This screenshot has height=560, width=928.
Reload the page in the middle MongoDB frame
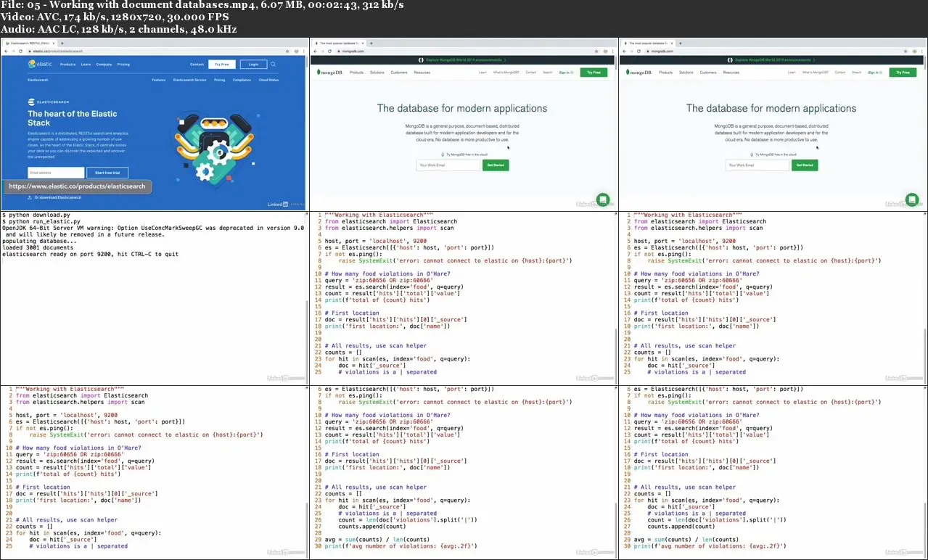330,52
